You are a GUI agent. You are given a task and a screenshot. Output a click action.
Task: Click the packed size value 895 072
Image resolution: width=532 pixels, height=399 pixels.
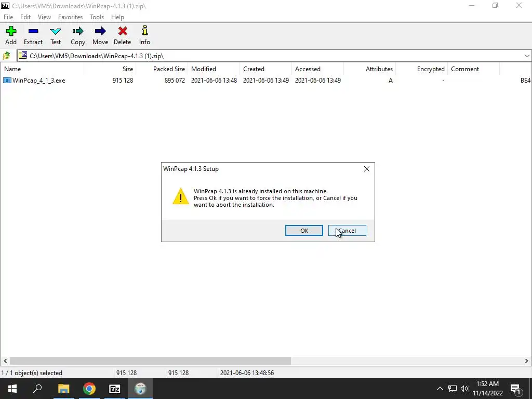click(x=175, y=81)
